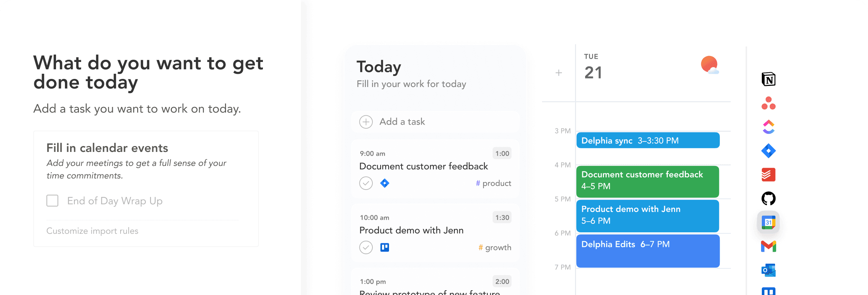
Task: Click the TUE 21 date header
Action: (593, 67)
